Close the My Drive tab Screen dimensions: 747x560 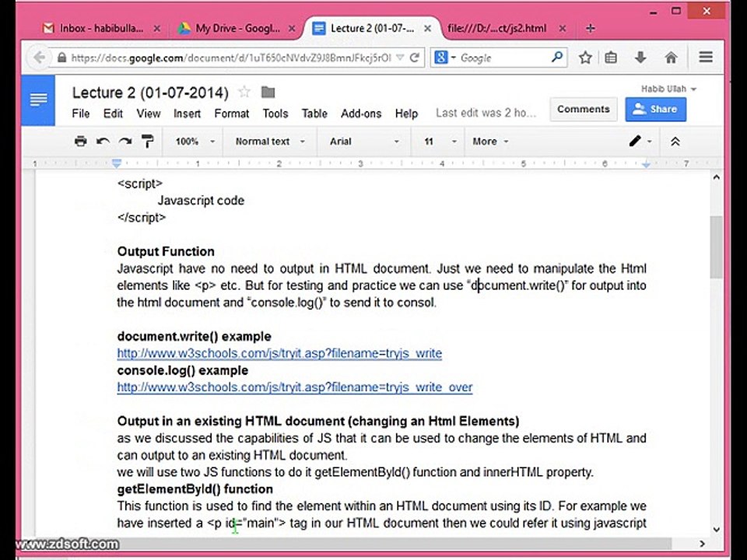click(292, 29)
